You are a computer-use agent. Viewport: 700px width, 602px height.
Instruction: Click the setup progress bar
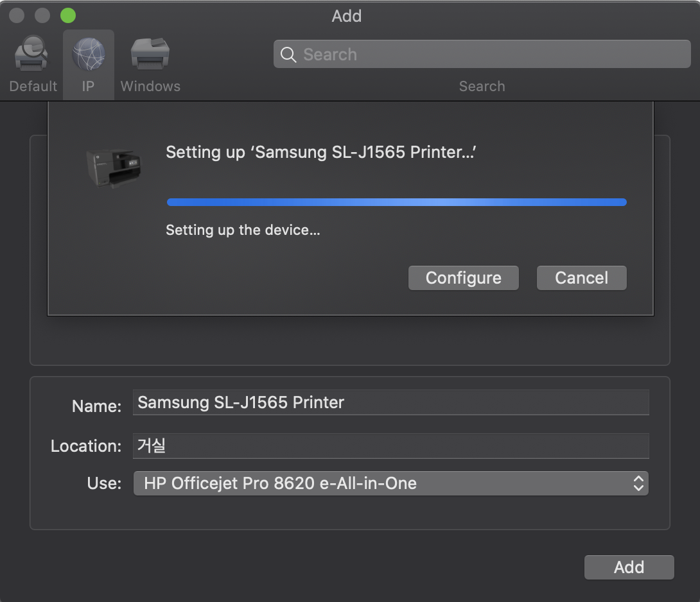[x=396, y=202]
